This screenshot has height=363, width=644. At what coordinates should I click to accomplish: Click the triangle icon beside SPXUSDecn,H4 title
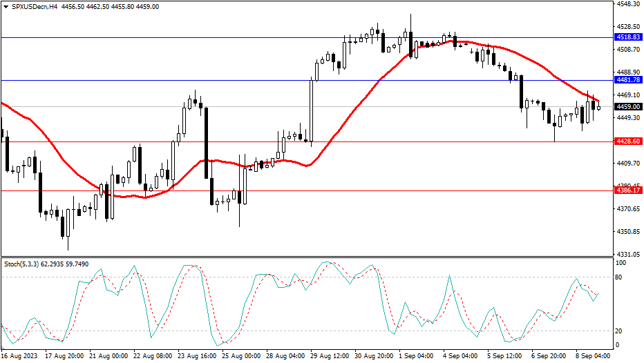[x=6, y=6]
